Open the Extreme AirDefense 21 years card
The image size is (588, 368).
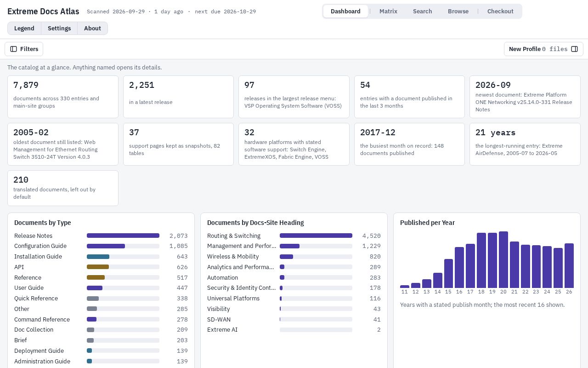pos(525,144)
